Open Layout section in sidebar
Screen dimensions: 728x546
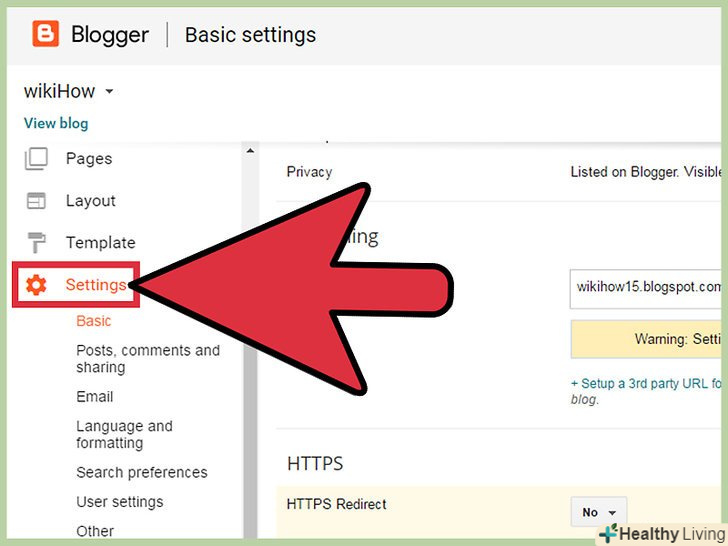point(91,201)
